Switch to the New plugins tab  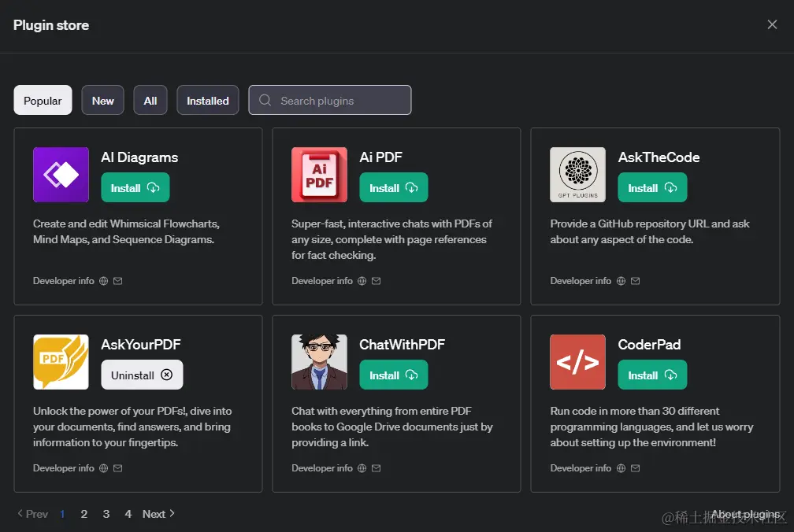click(102, 100)
